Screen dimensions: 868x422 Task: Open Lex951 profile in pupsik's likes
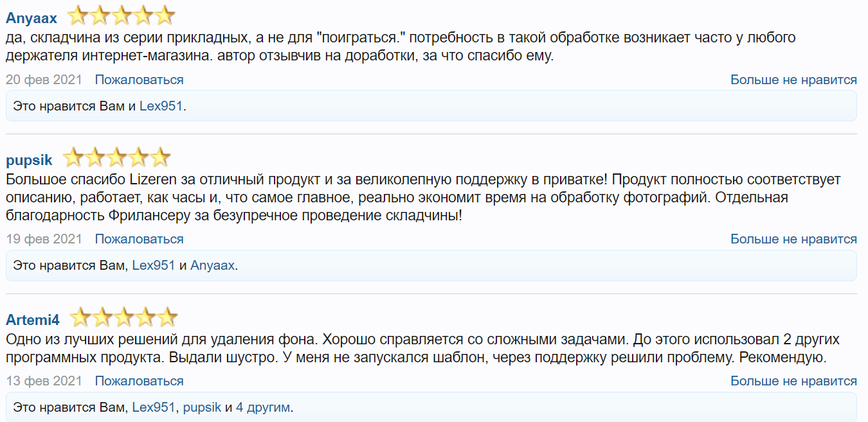tap(154, 265)
